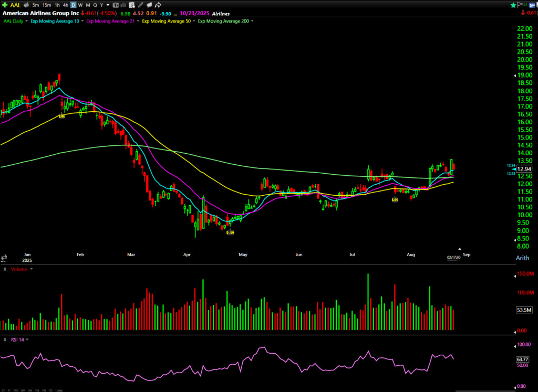Click the pointing hand icon beside AAL
538x392 pixels.
tap(26, 5)
